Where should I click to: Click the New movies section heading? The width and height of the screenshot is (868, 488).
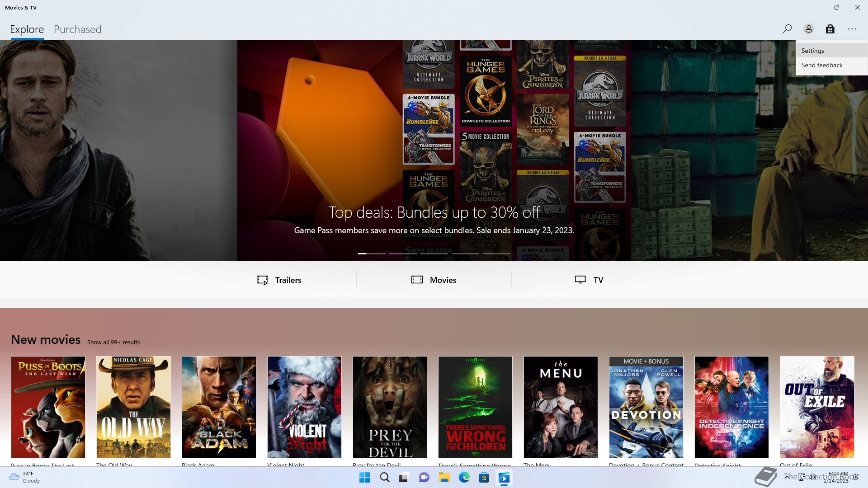(x=46, y=339)
